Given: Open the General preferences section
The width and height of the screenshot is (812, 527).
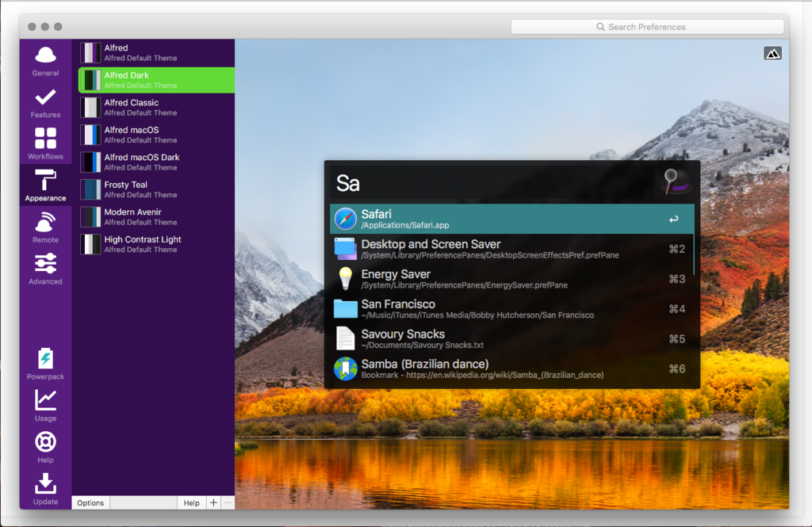Looking at the screenshot, I should [45, 60].
